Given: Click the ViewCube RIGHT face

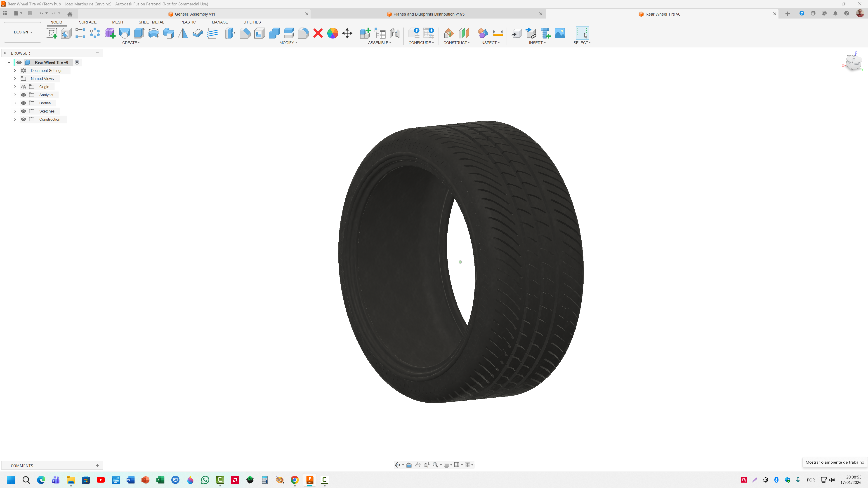Looking at the screenshot, I should (857, 64).
